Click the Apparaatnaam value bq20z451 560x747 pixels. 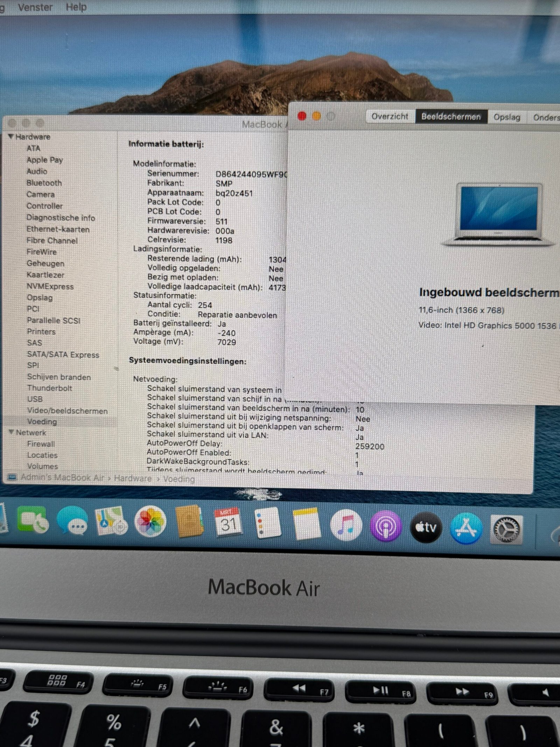[x=234, y=193]
